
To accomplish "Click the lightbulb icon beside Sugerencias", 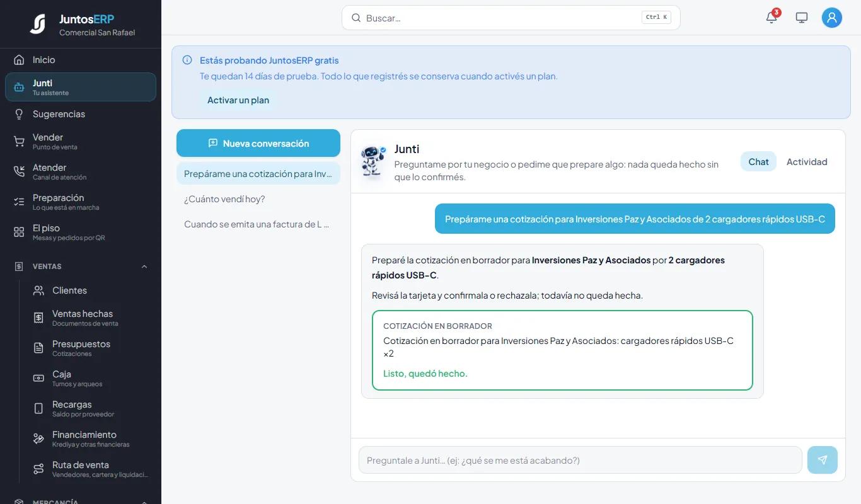I will (x=19, y=114).
